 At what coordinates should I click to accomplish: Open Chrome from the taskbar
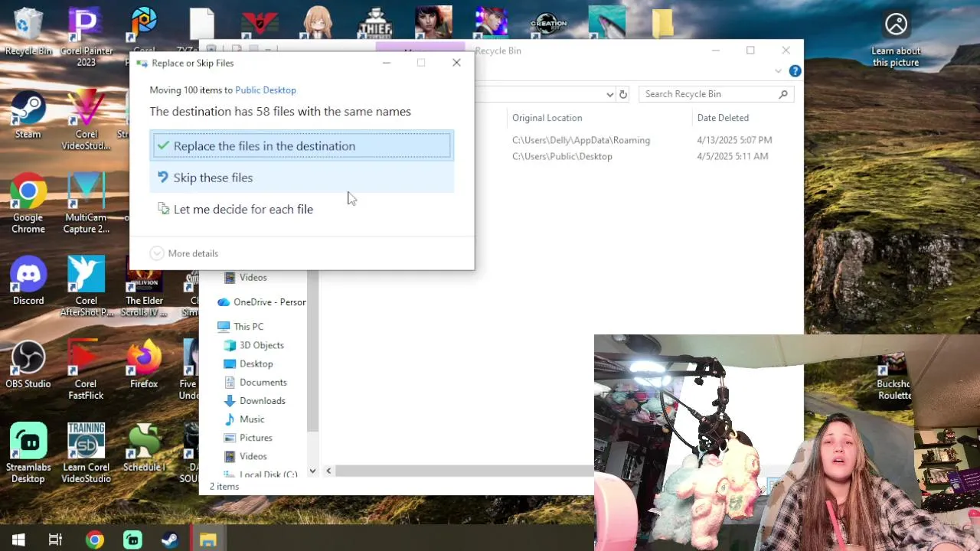coord(94,540)
